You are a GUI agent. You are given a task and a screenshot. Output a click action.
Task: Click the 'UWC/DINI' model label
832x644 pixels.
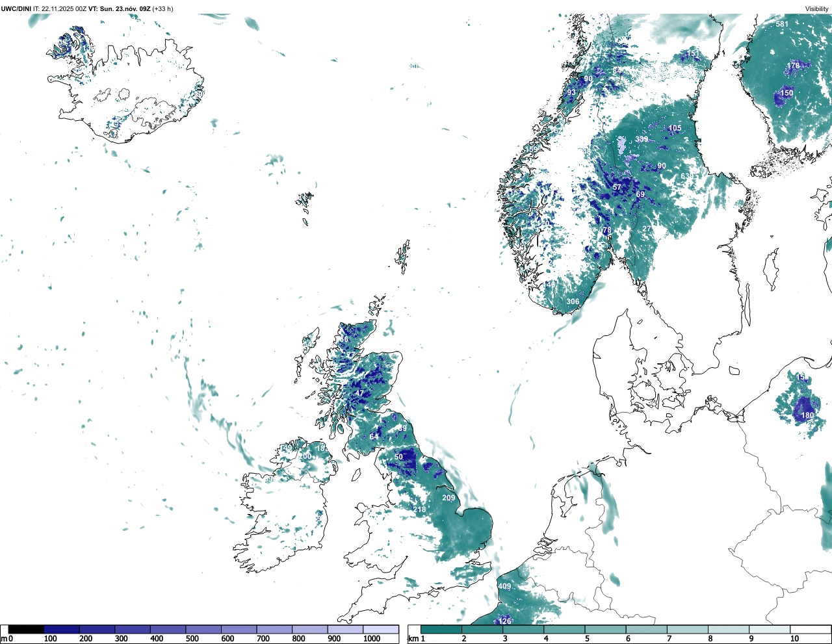click(x=16, y=8)
